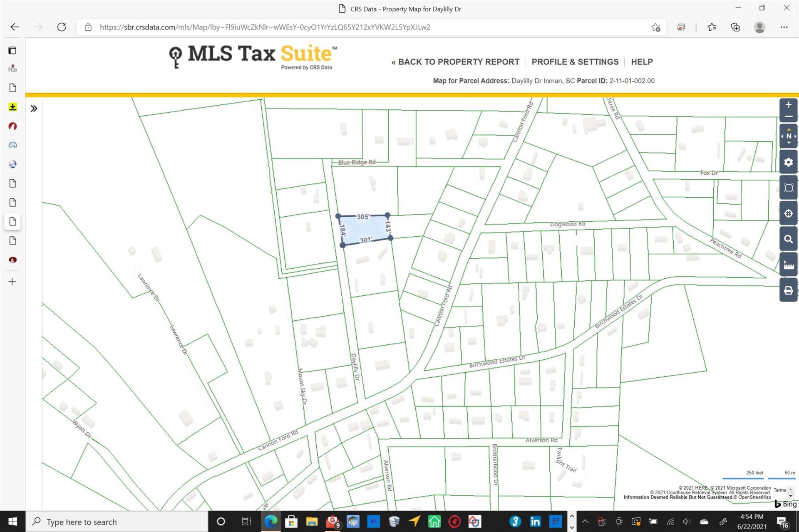Click the Terms link on map
Viewport: 799px width, 532px height.
pyautogui.click(x=779, y=490)
